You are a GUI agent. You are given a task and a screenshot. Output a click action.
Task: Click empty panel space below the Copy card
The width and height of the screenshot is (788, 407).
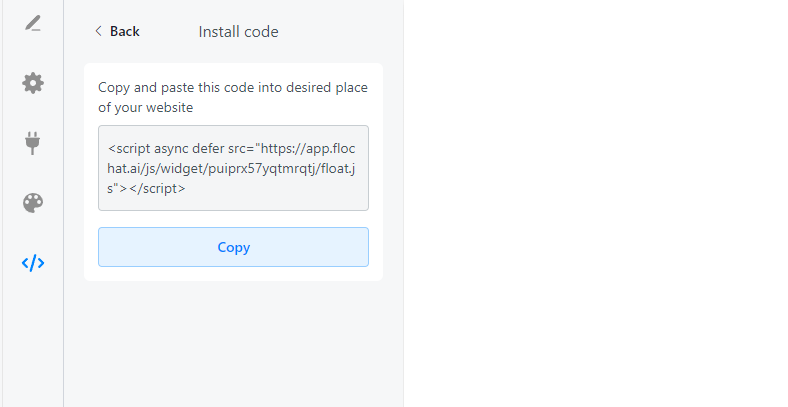coord(233,344)
